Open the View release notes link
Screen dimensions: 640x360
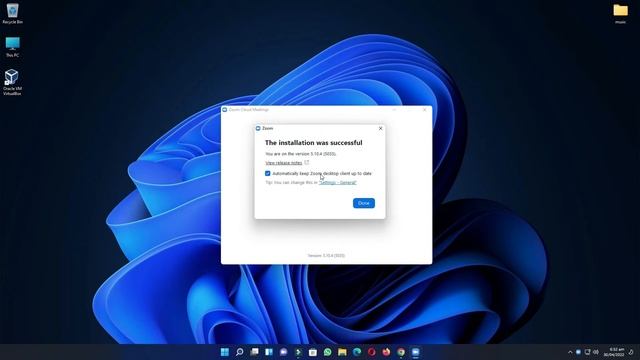284,163
